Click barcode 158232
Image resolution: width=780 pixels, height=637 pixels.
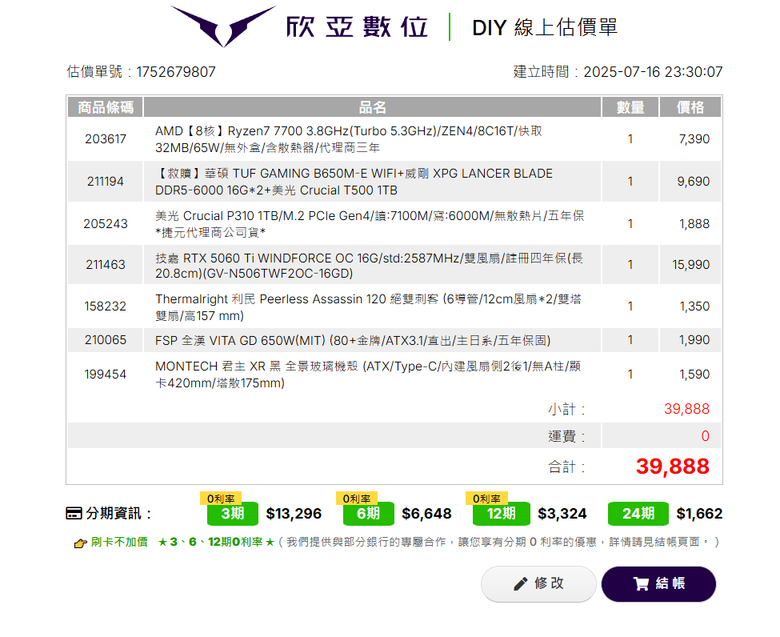(105, 306)
